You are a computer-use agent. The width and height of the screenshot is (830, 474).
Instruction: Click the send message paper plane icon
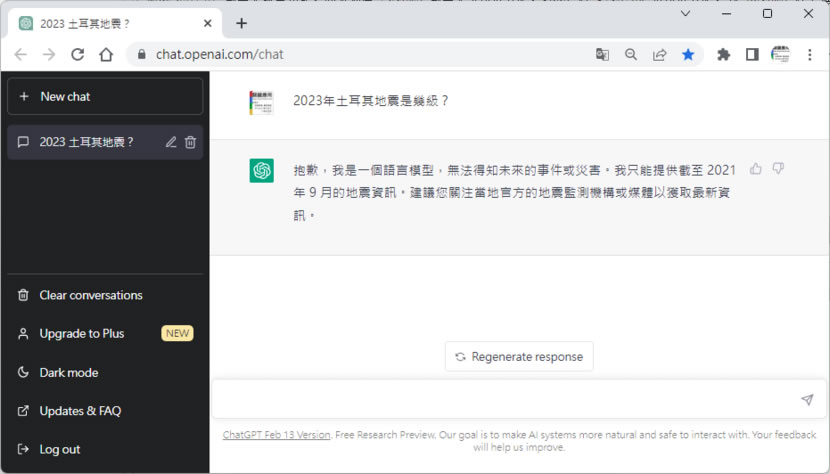coord(806,400)
